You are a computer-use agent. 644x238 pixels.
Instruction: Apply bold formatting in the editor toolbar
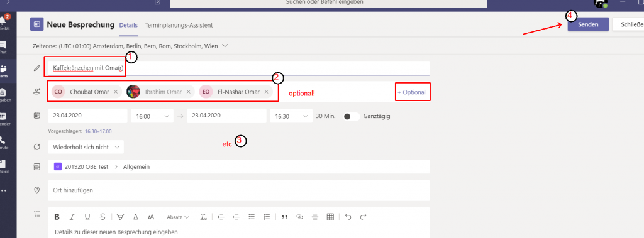pyautogui.click(x=57, y=217)
